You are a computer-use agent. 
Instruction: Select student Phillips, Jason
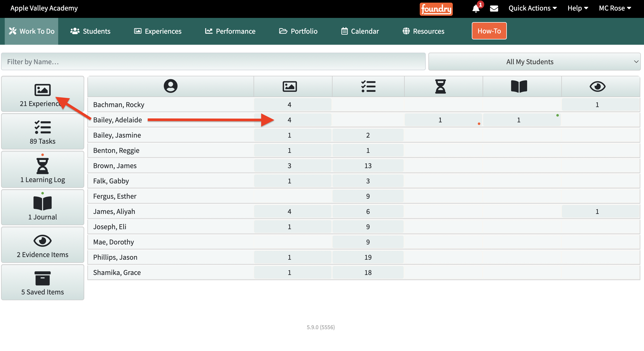pyautogui.click(x=115, y=257)
